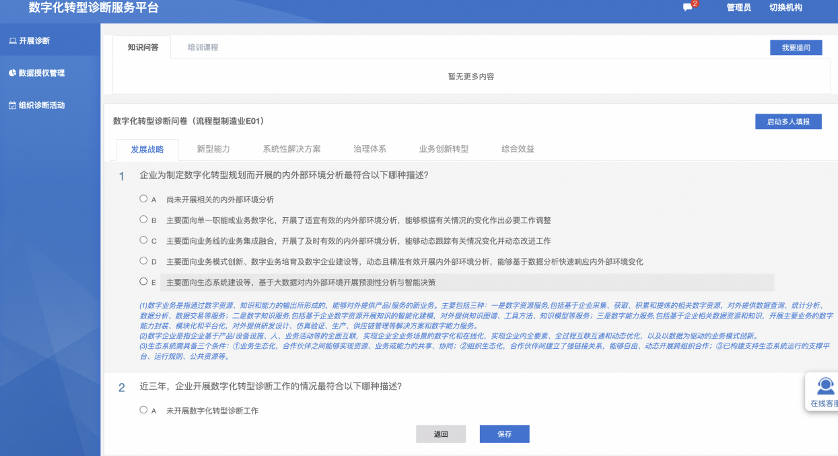Click the laptop icon beside 开展诊断
The width and height of the screenshot is (838, 456).
pyautogui.click(x=12, y=41)
